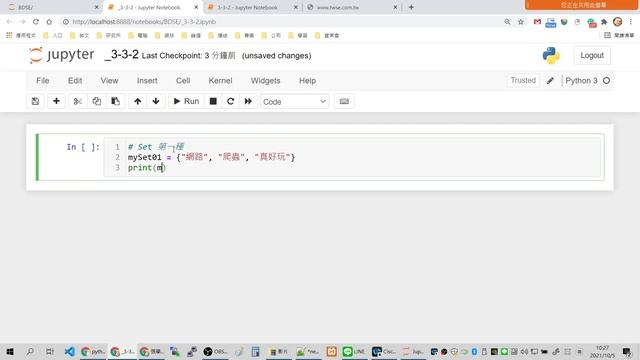Insert a cell below with plus icon
640x360 pixels.
coord(56,101)
